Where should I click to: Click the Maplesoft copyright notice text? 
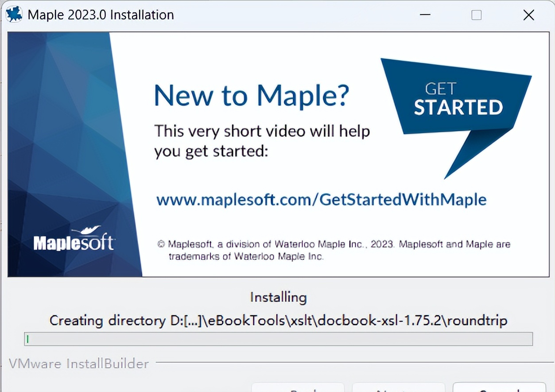(334, 250)
